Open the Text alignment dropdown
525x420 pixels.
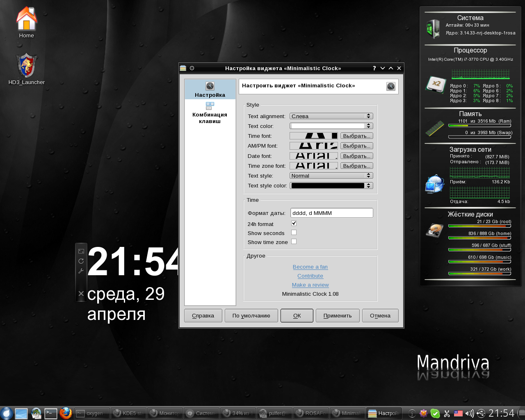(331, 116)
